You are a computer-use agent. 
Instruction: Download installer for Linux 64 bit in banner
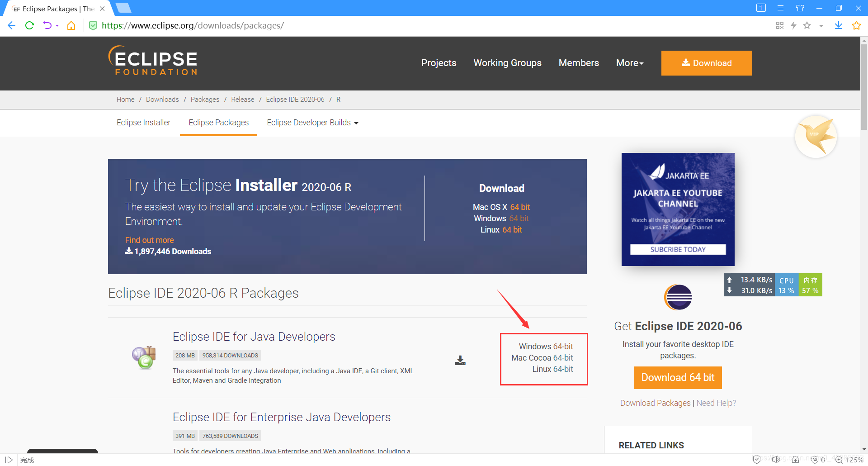click(512, 230)
